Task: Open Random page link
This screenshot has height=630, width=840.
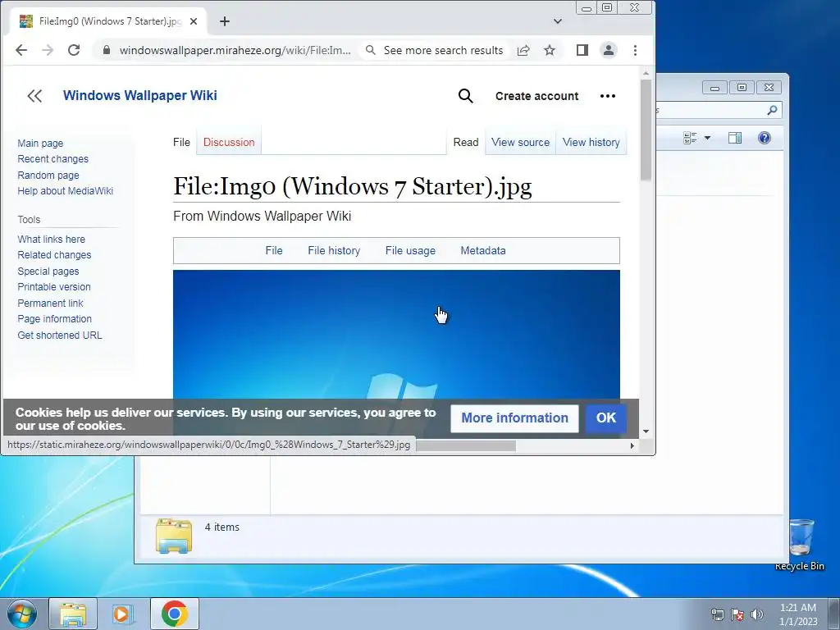Action: click(x=48, y=176)
